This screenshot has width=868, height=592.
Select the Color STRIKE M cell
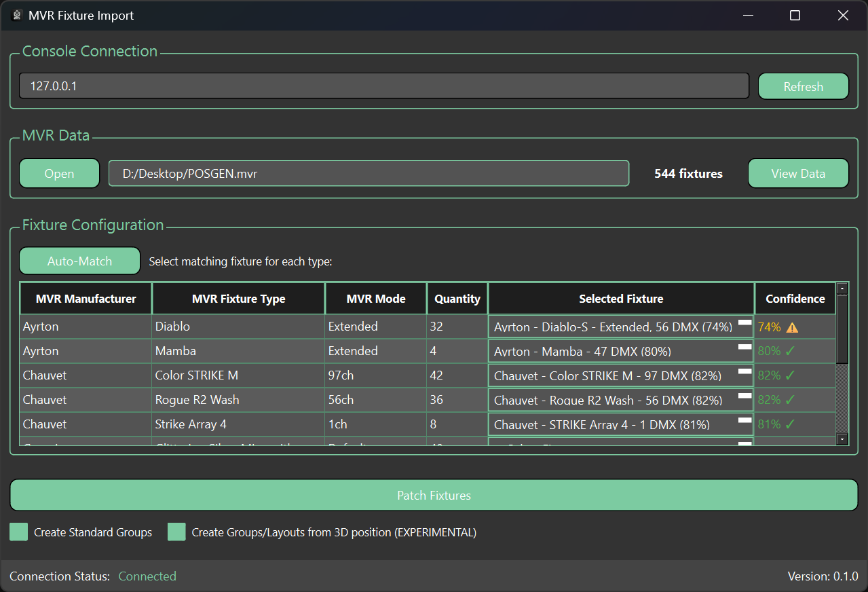click(x=239, y=375)
